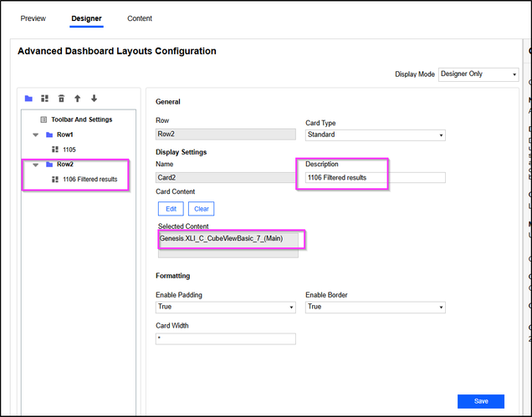Select the Toolbar And Settings item
The width and height of the screenshot is (532, 417).
point(81,120)
